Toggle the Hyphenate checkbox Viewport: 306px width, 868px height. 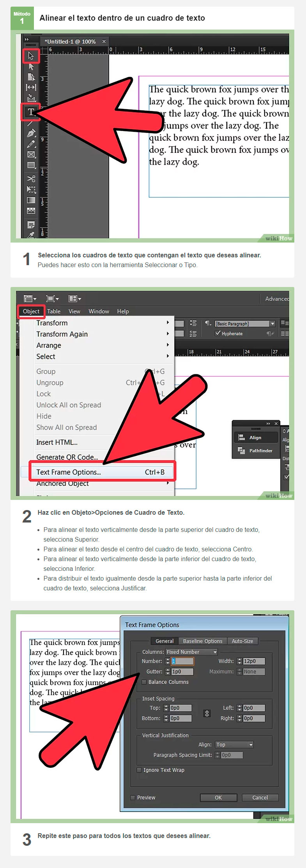pyautogui.click(x=218, y=334)
